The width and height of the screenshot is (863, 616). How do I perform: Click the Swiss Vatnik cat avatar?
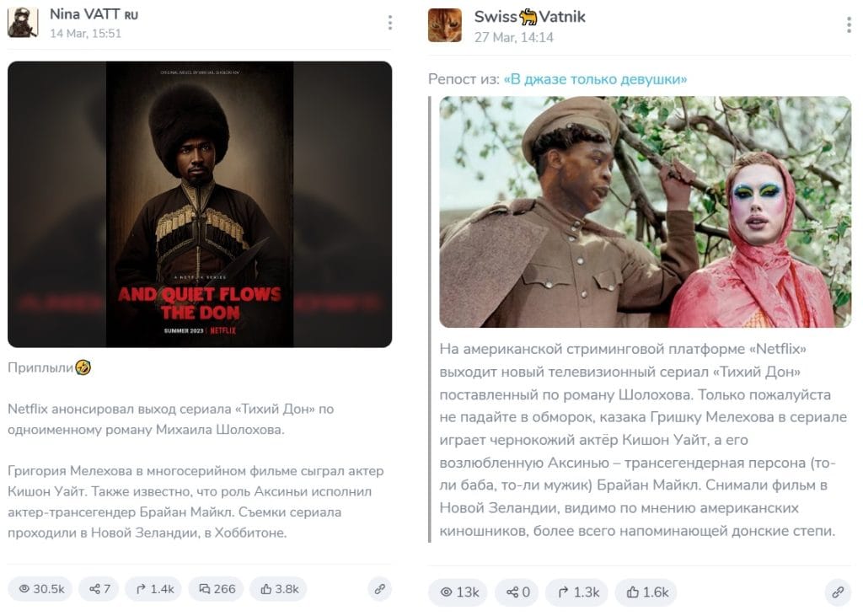coord(445,25)
